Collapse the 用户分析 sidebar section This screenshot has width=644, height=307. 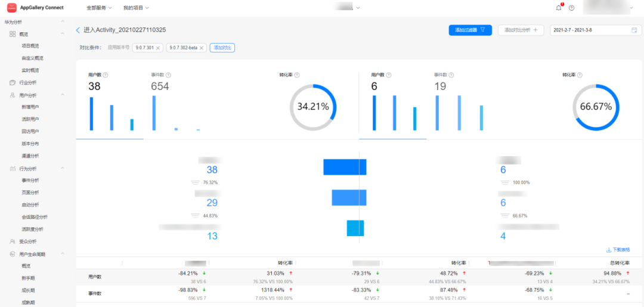pyautogui.click(x=63, y=95)
